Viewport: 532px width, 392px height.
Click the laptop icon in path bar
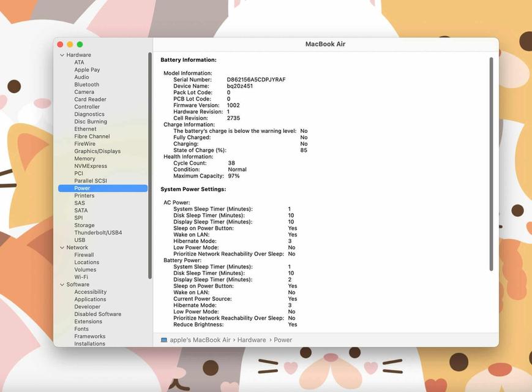(164, 340)
